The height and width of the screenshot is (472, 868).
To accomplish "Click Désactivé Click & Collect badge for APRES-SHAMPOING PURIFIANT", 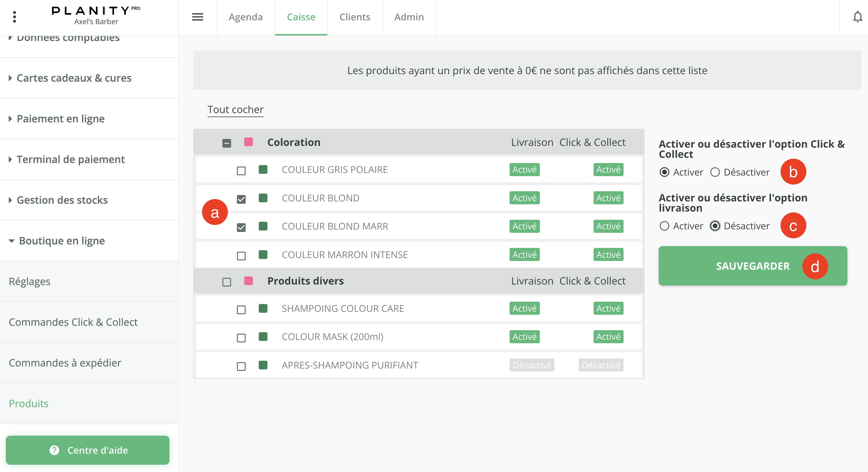I will pyautogui.click(x=601, y=365).
